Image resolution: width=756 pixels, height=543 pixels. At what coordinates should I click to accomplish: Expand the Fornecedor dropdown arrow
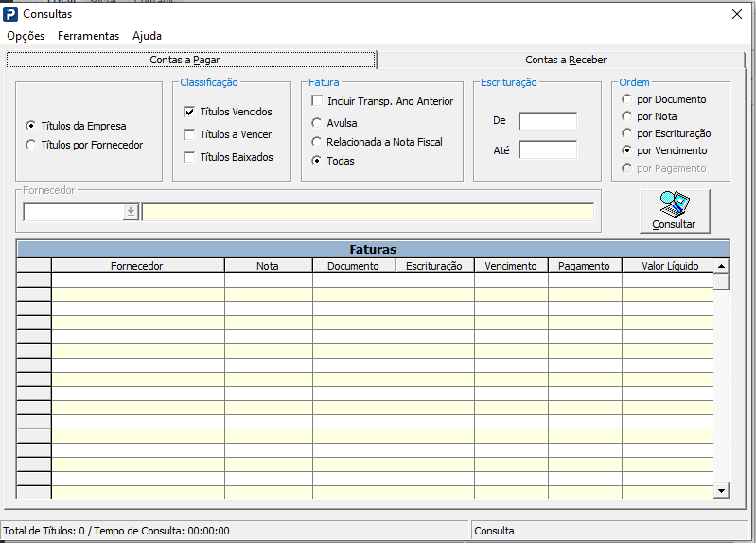click(x=131, y=212)
